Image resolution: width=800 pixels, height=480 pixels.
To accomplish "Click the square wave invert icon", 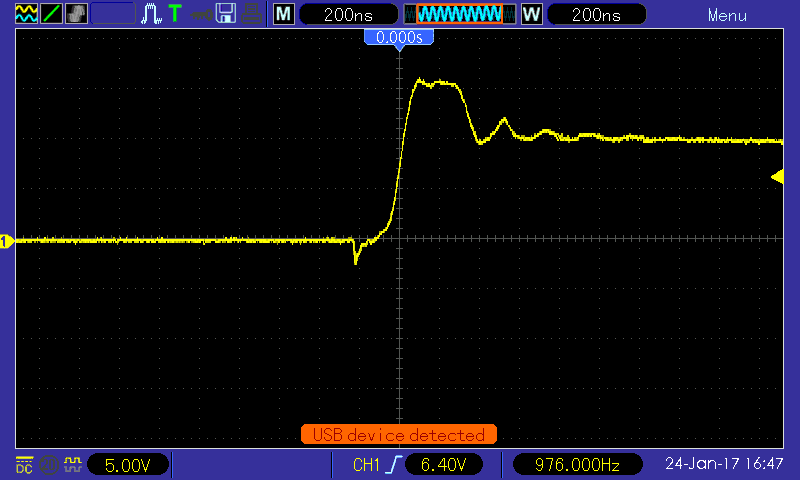I will 72,464.
